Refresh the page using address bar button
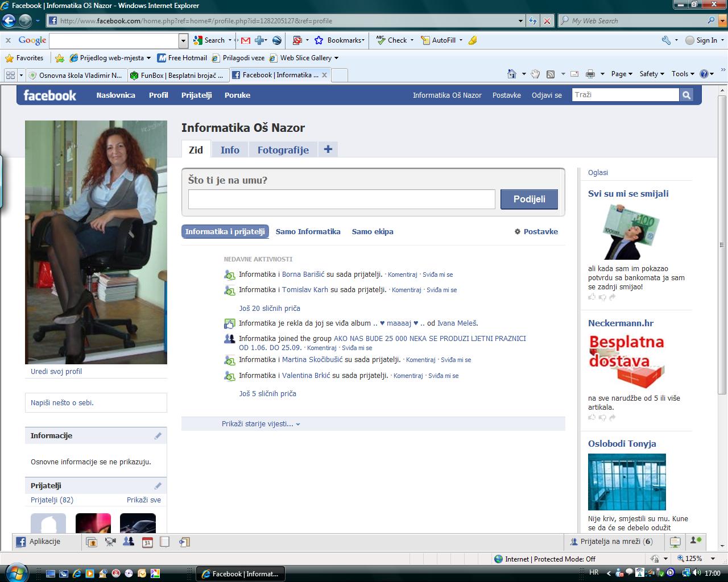Image resolution: width=728 pixels, height=582 pixels. click(532, 21)
